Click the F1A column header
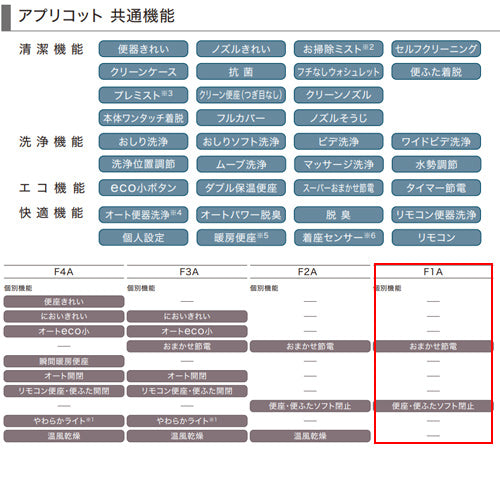Image resolution: width=500 pixels, height=500 pixels. tap(433, 272)
